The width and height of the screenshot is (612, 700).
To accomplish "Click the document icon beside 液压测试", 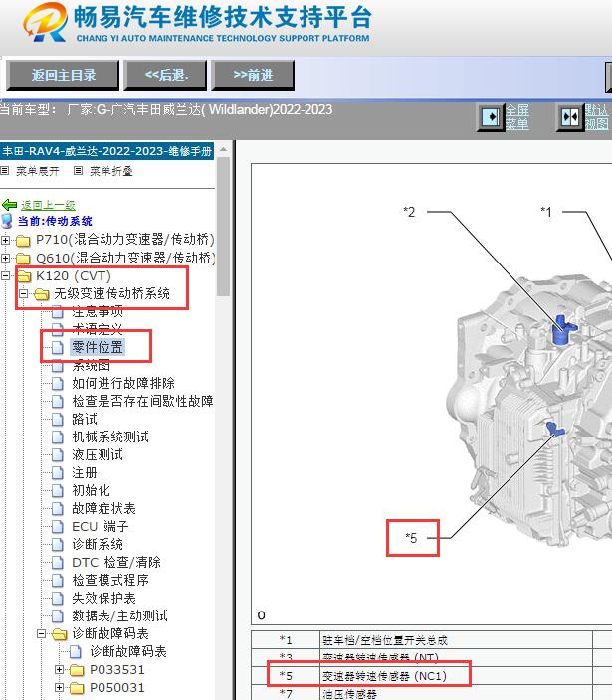I will pyautogui.click(x=57, y=455).
